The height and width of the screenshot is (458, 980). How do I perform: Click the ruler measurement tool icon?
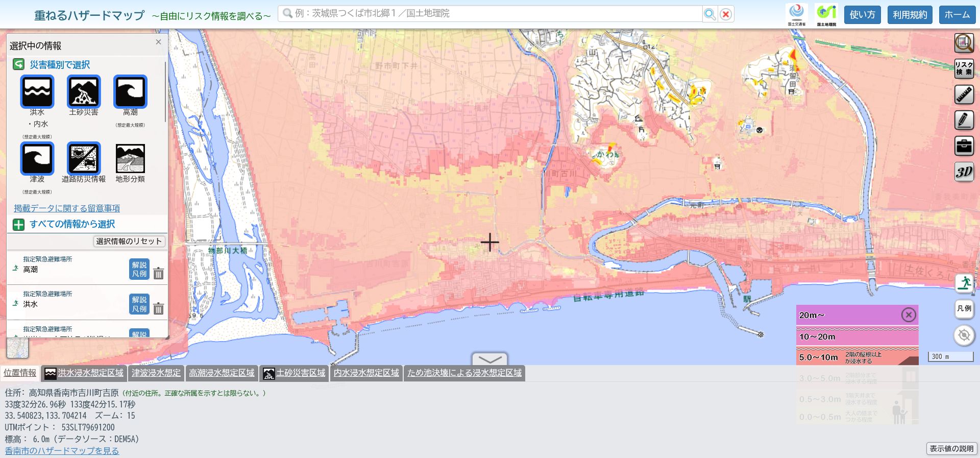(x=964, y=94)
